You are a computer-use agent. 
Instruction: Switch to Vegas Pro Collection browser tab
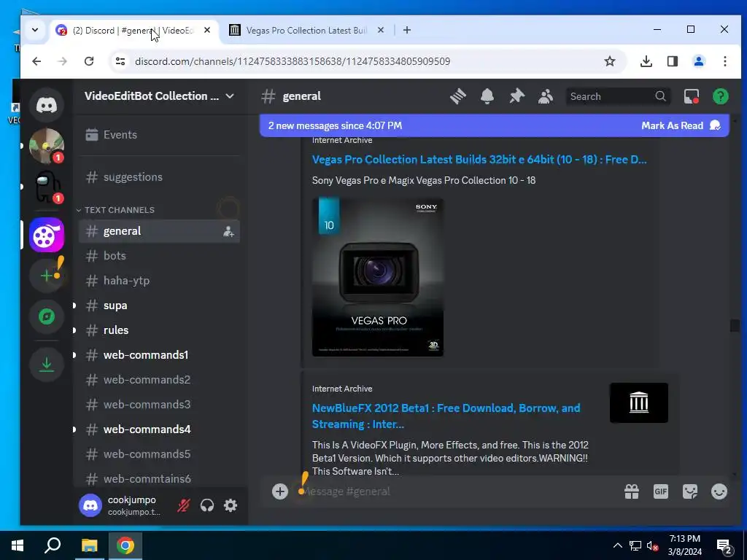(306, 31)
